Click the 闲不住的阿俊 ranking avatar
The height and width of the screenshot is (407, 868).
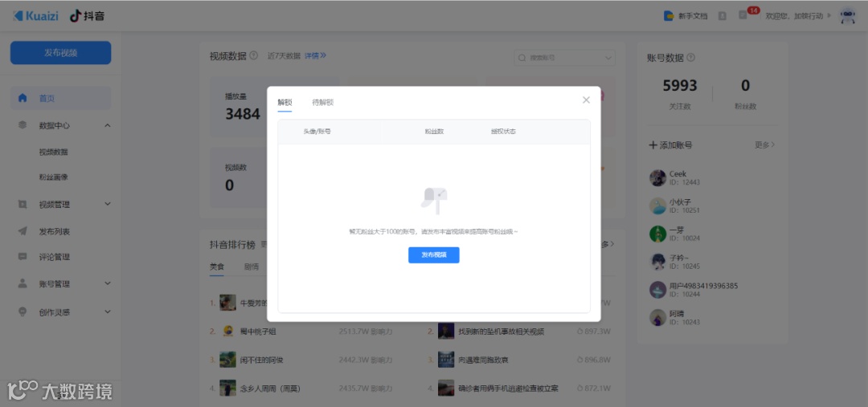click(227, 360)
